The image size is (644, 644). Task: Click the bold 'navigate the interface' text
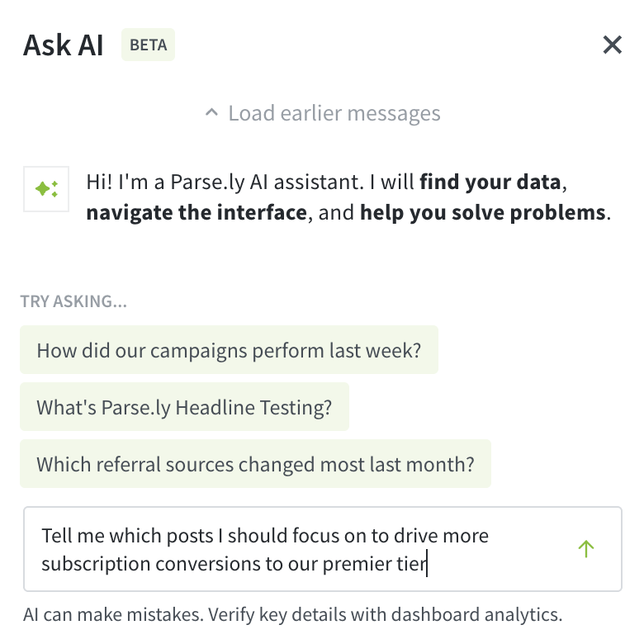[197, 213]
